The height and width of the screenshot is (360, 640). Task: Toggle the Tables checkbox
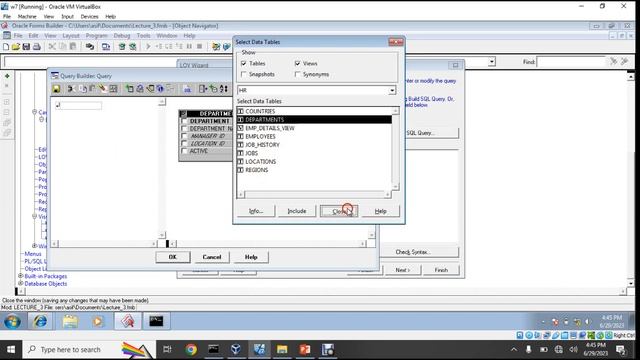244,63
